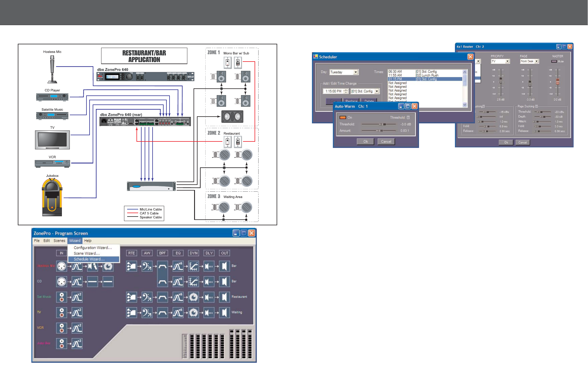This screenshot has width=588, height=380.
Task: Select 06:30 AM Std. Config schedule entry
Action: click(x=425, y=72)
